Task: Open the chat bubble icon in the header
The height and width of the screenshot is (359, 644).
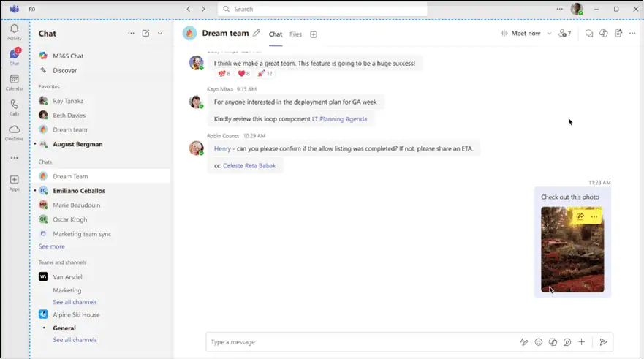Action: [589, 34]
